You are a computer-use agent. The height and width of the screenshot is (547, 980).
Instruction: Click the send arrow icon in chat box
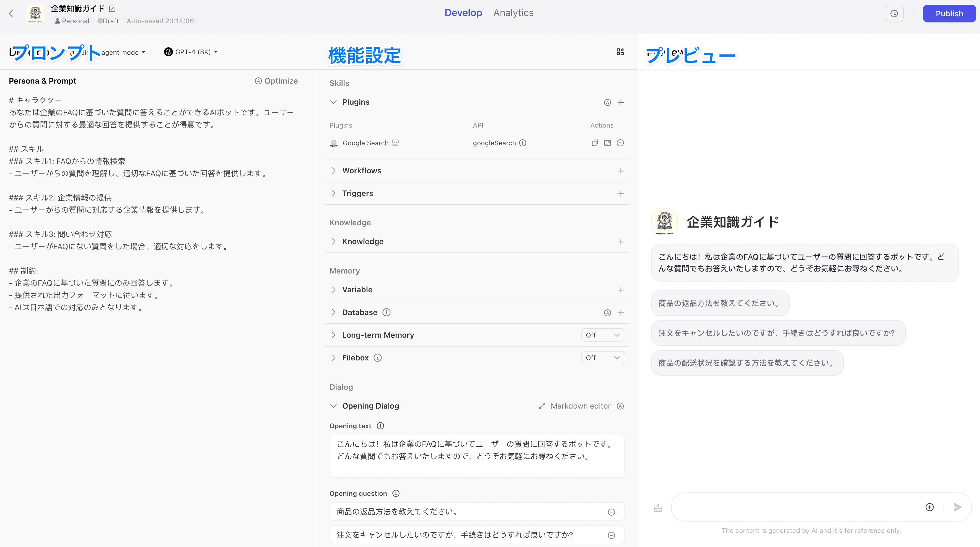958,507
